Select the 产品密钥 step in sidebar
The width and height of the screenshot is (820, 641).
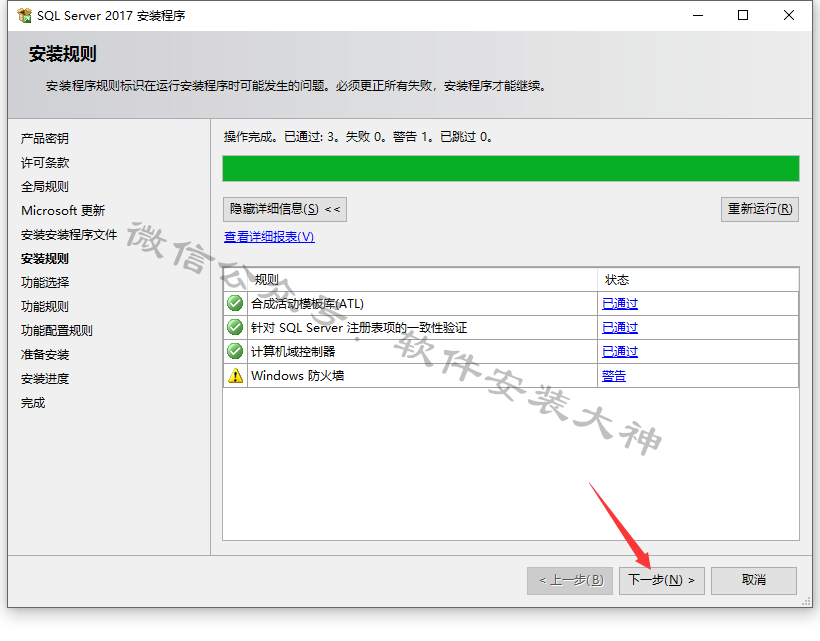pos(45,139)
